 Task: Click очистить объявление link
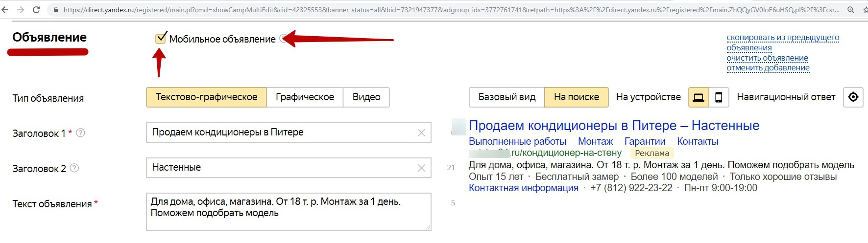coord(768,58)
